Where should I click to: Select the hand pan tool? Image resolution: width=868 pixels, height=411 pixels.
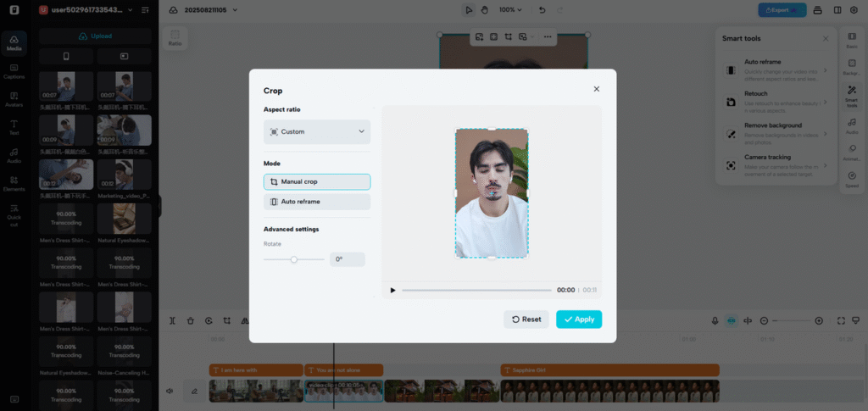pyautogui.click(x=484, y=10)
